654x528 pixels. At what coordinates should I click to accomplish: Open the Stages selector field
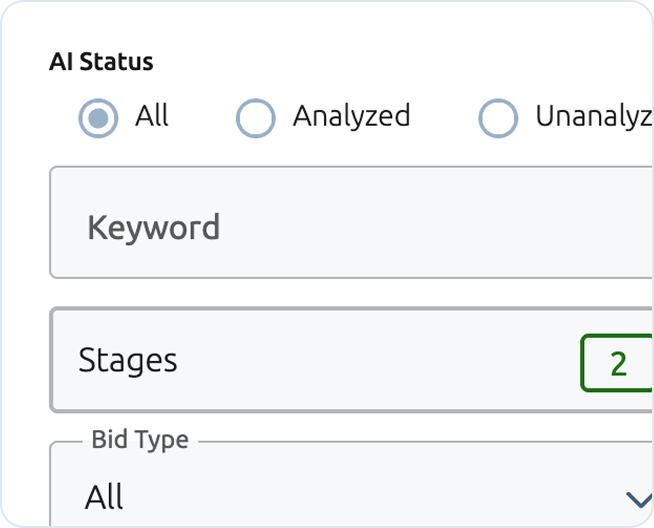pos(350,360)
